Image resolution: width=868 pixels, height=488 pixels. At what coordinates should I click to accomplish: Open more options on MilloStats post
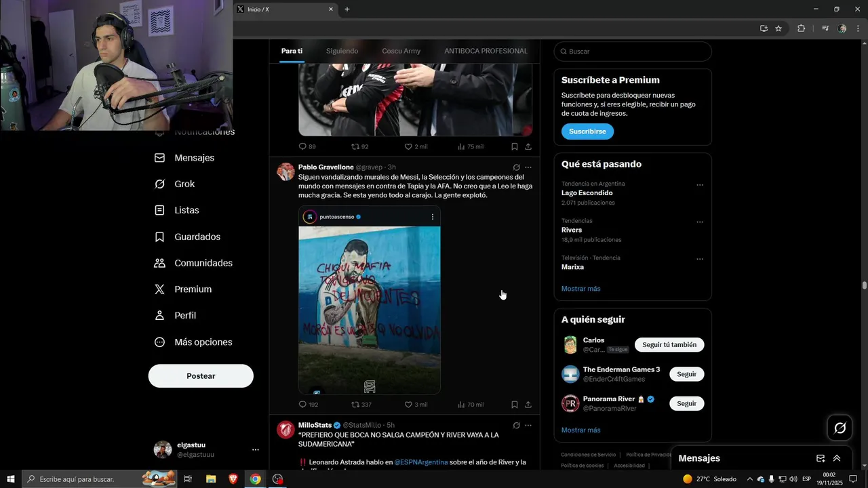coord(528,426)
